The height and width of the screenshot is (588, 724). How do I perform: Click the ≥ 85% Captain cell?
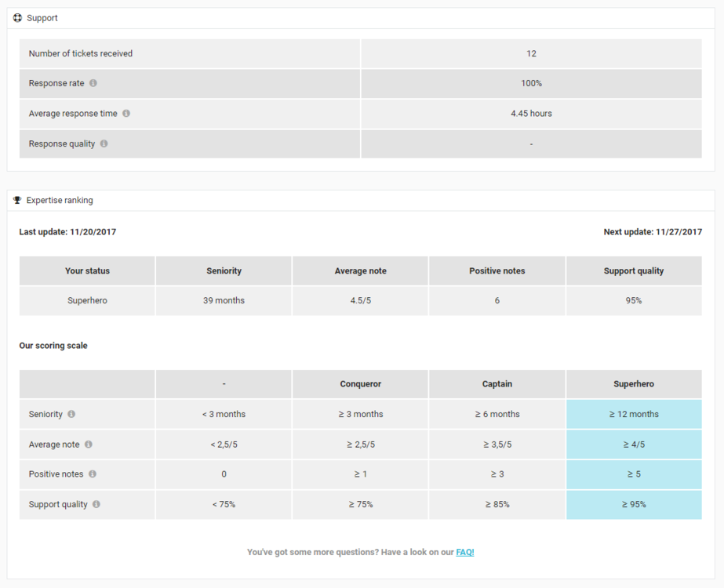coord(497,504)
